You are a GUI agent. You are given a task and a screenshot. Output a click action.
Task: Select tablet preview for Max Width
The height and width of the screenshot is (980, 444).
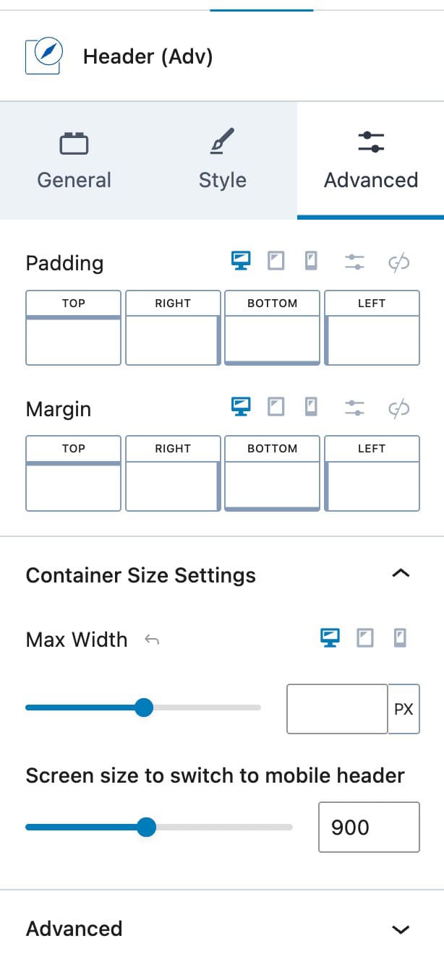[x=364, y=637]
